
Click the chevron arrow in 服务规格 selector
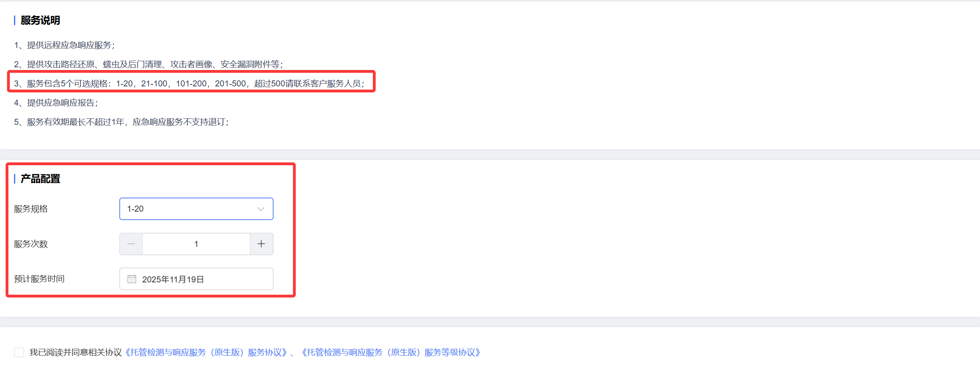pos(261,209)
